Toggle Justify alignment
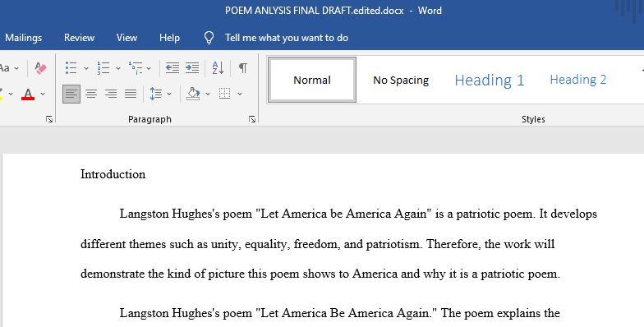The width and height of the screenshot is (644, 327). pyautogui.click(x=131, y=94)
